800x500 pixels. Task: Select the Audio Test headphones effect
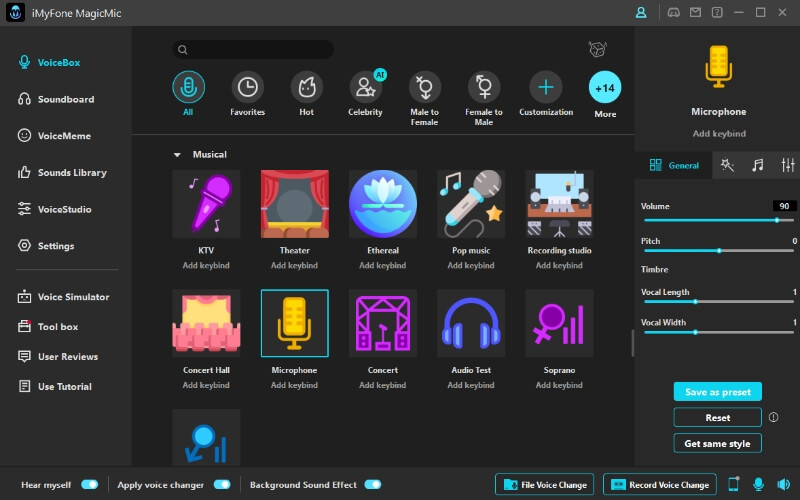tap(471, 323)
